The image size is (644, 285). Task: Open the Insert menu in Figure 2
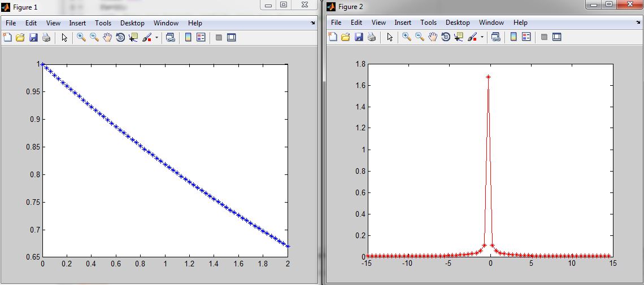(403, 23)
